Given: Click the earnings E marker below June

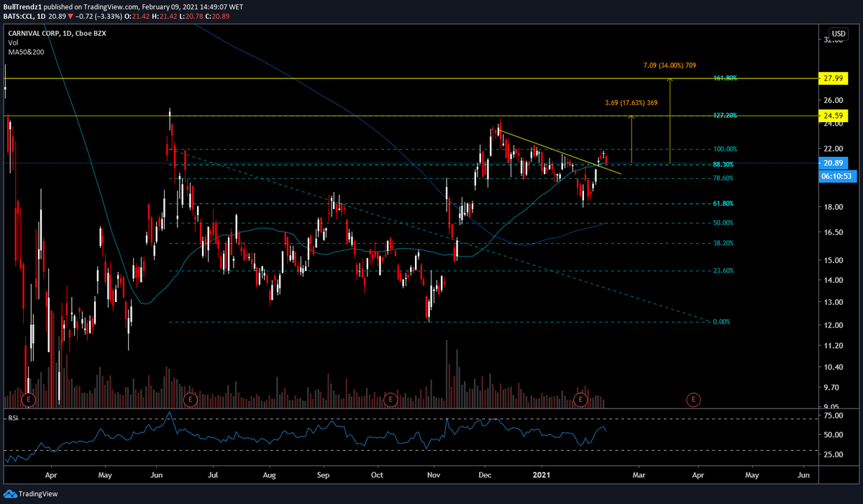Looking at the screenshot, I should click(x=191, y=399).
